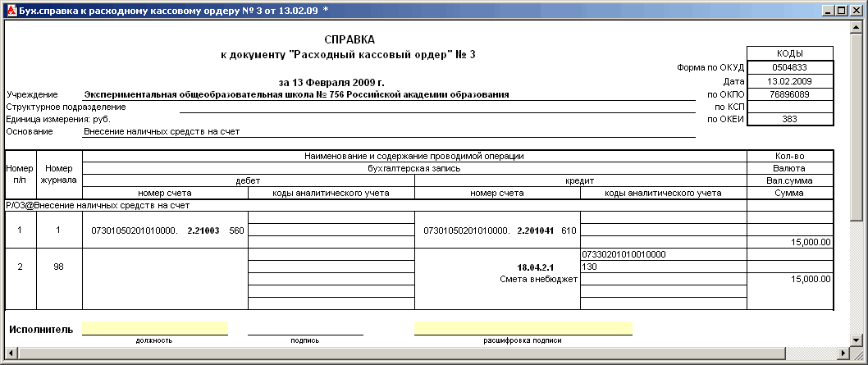Screen dimensions: 868x365
Task: Click 'Внесение наличных средств на счет' in Основание
Action: tap(162, 131)
